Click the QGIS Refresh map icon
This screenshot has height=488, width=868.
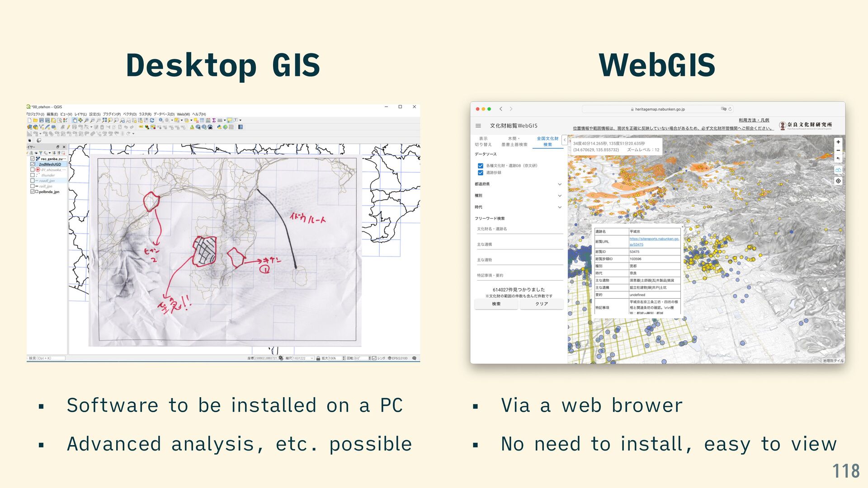(x=152, y=120)
